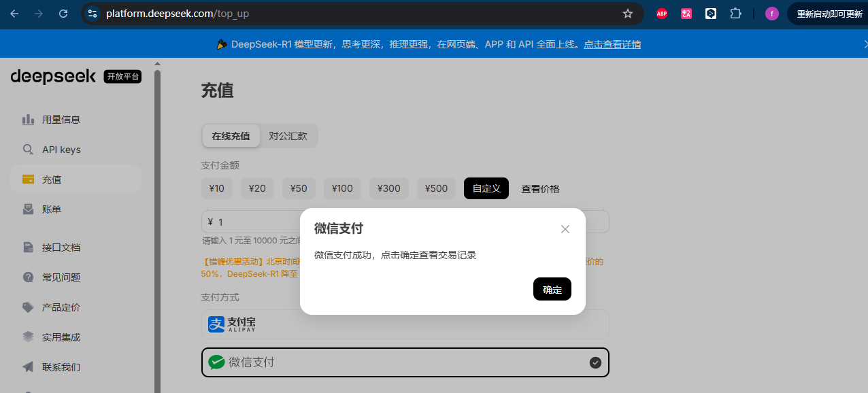Open the extensions puzzle icon
The width and height of the screenshot is (868, 393).
[735, 14]
